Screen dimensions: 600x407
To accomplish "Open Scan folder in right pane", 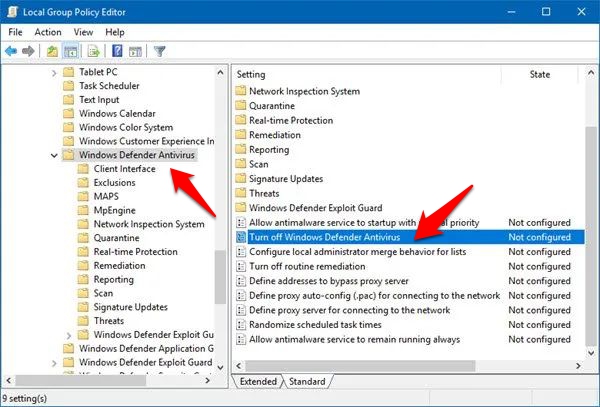I will pos(259,164).
